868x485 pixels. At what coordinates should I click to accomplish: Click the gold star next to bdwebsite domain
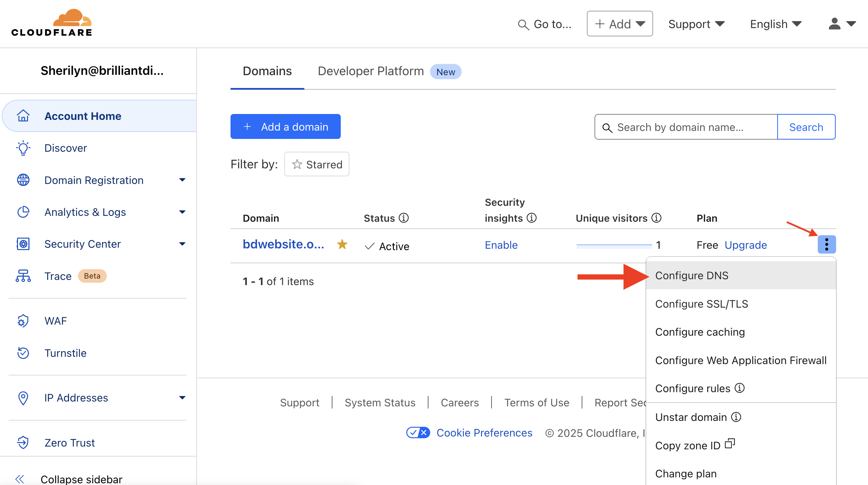[x=342, y=245]
